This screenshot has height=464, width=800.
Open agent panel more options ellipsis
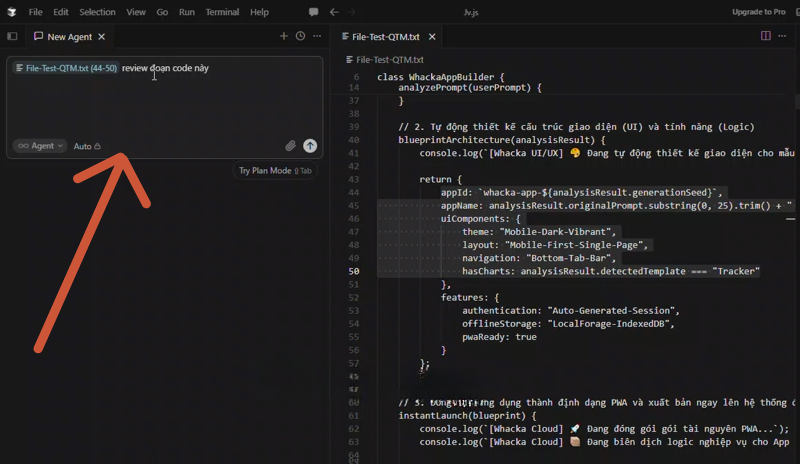(x=317, y=36)
